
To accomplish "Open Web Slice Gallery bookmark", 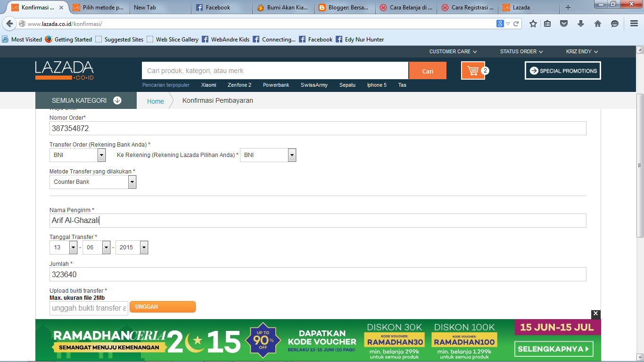I will pos(173,40).
